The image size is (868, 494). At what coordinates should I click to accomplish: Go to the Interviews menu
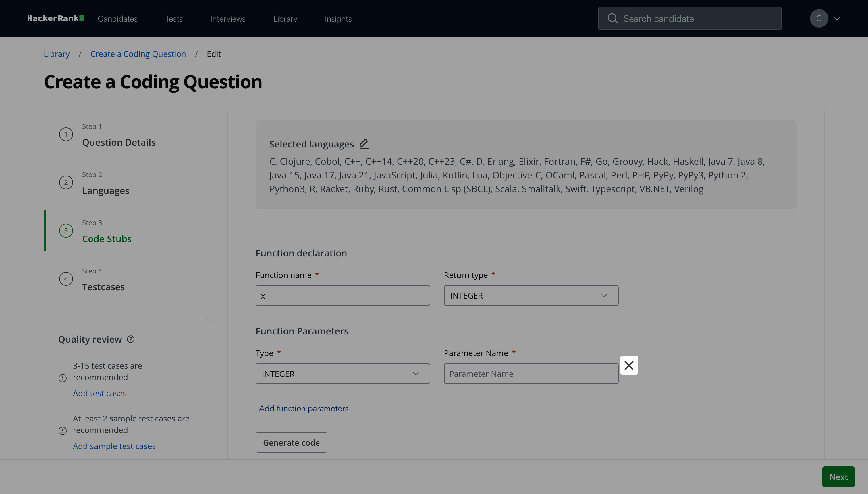[x=227, y=19]
